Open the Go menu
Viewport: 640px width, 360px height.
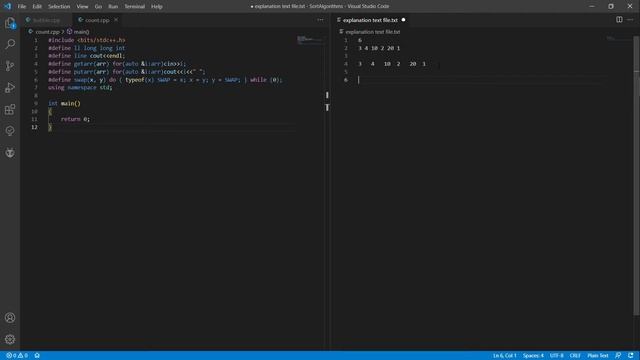click(x=98, y=7)
